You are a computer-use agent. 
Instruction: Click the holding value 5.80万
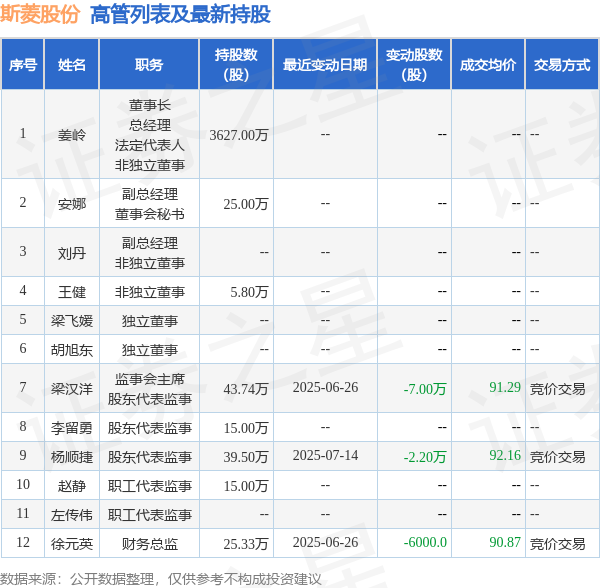click(x=249, y=292)
